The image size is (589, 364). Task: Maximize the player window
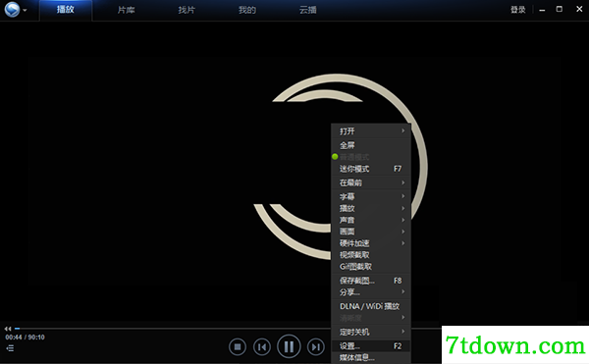click(x=560, y=10)
